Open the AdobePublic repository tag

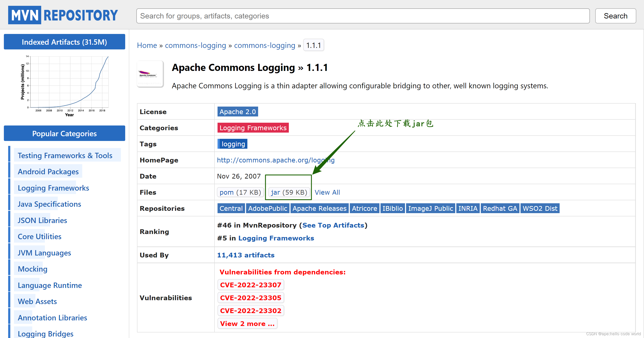268,208
